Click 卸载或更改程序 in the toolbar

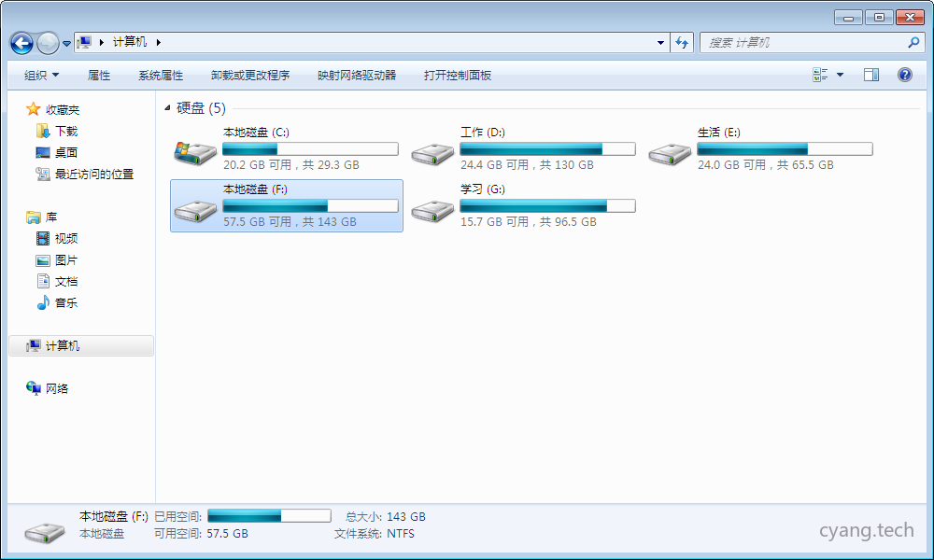click(x=250, y=75)
